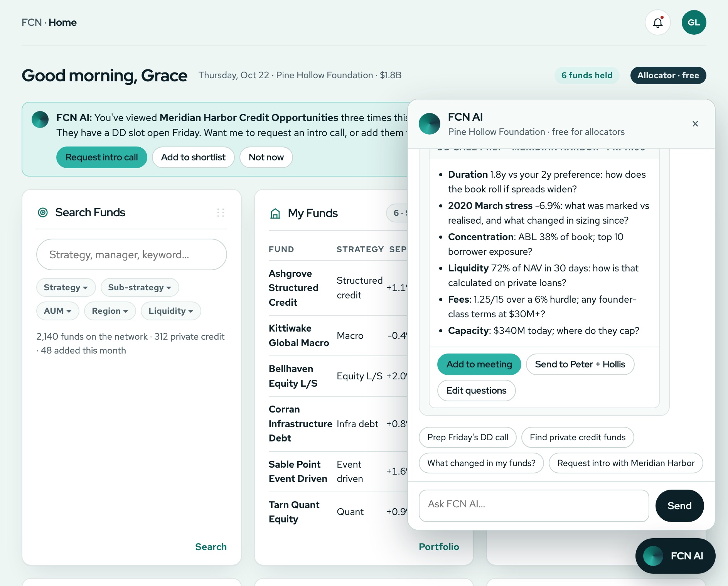Open the Search link in Search Funds card
The width and height of the screenshot is (728, 586).
click(211, 547)
